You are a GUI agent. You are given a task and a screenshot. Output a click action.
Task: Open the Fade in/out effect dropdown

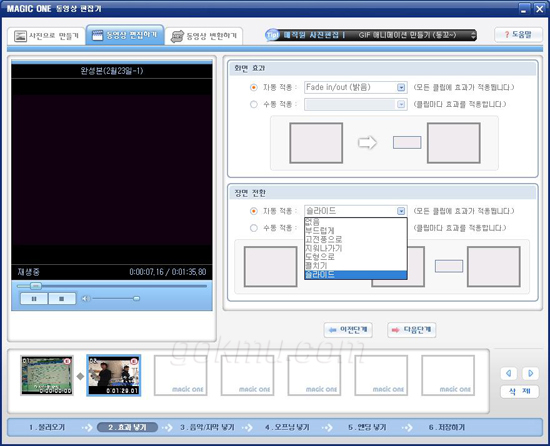tap(401, 87)
